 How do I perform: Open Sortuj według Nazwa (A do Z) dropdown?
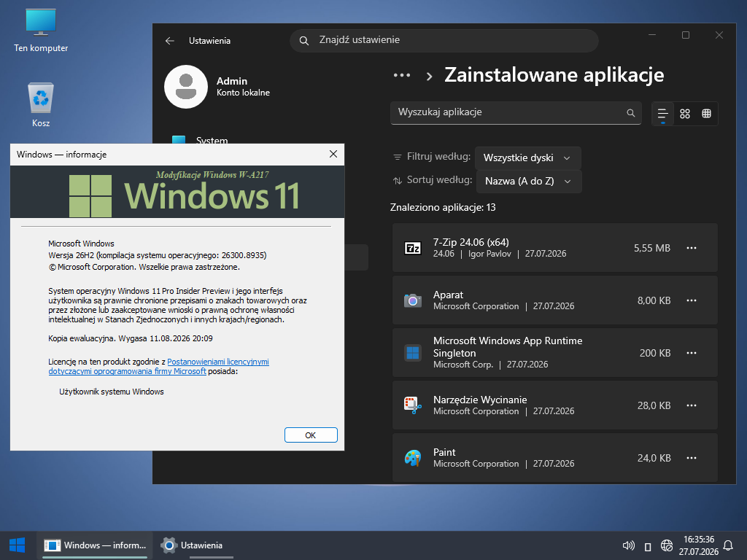coord(529,182)
